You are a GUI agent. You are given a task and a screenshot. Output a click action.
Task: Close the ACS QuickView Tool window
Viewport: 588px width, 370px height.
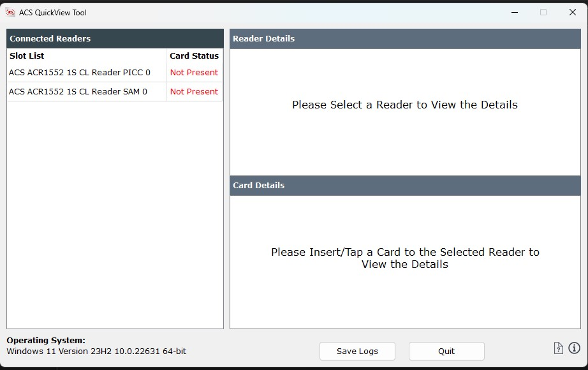[572, 12]
